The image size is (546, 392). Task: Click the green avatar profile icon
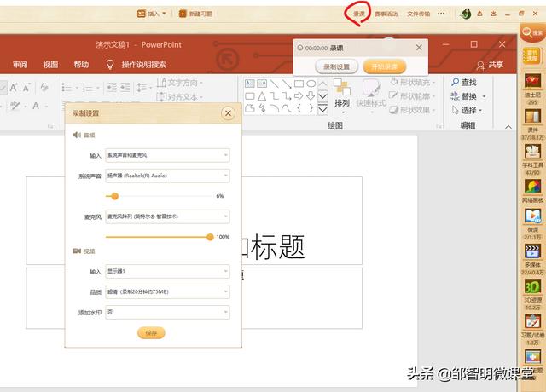tap(466, 14)
